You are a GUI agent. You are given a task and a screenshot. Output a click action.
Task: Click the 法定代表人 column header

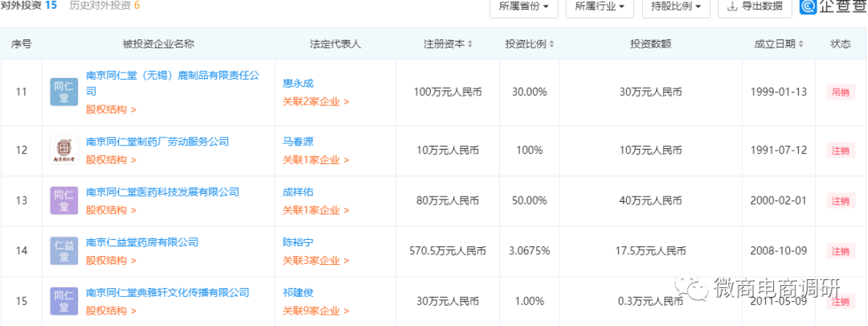tap(335, 44)
